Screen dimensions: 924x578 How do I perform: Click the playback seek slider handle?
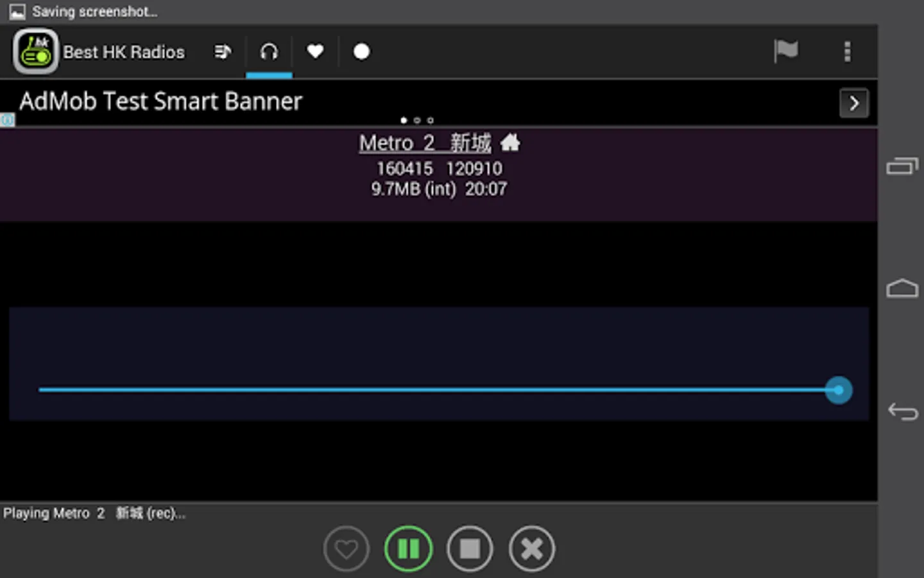[x=839, y=390]
